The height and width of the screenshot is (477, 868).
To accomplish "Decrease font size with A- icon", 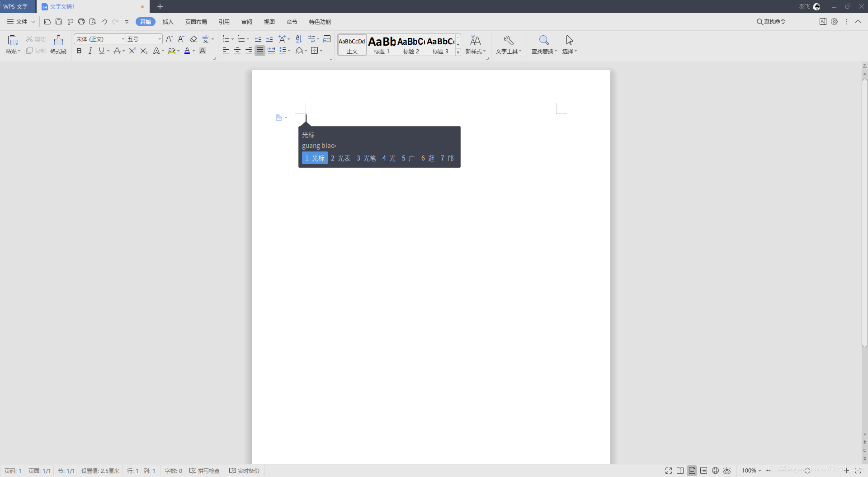I will (x=181, y=39).
